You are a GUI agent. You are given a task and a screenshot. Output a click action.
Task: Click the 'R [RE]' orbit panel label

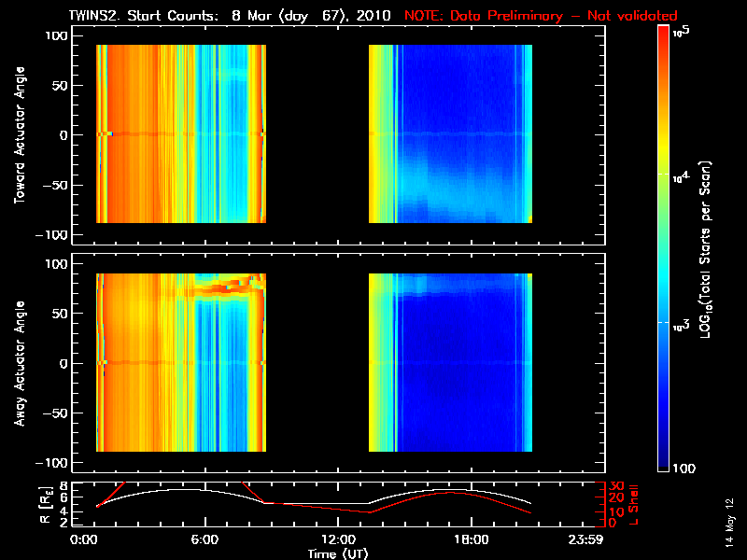coord(46,505)
